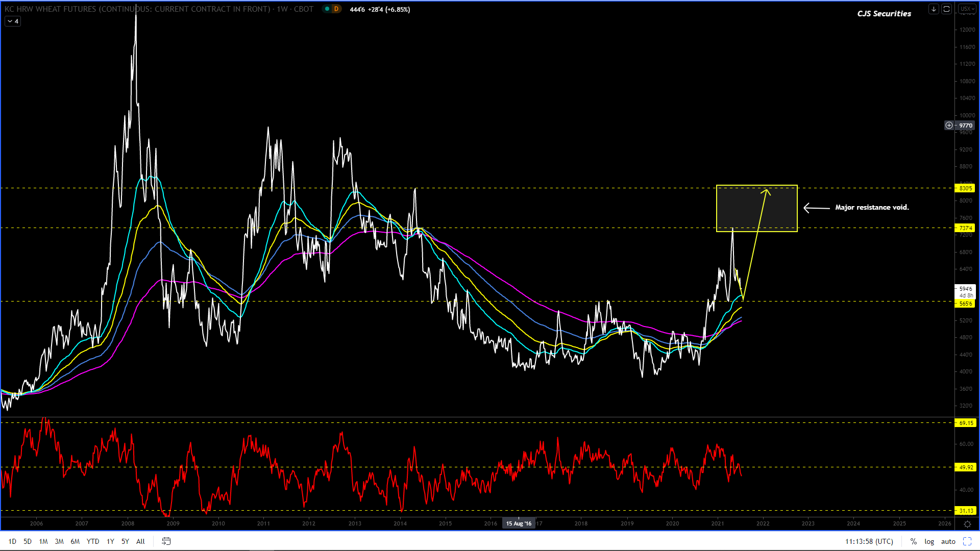The height and width of the screenshot is (551, 980).
Task: Open the USX currency dropdown
Action: click(x=967, y=9)
